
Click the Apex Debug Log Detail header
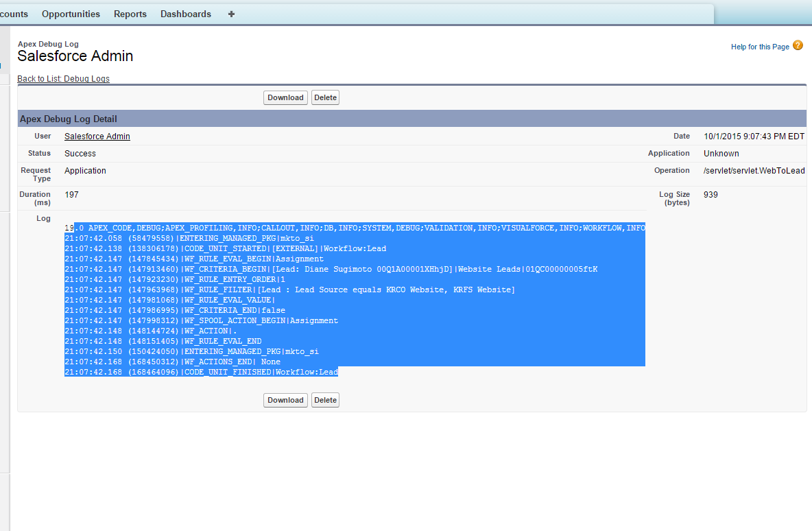[x=69, y=119]
